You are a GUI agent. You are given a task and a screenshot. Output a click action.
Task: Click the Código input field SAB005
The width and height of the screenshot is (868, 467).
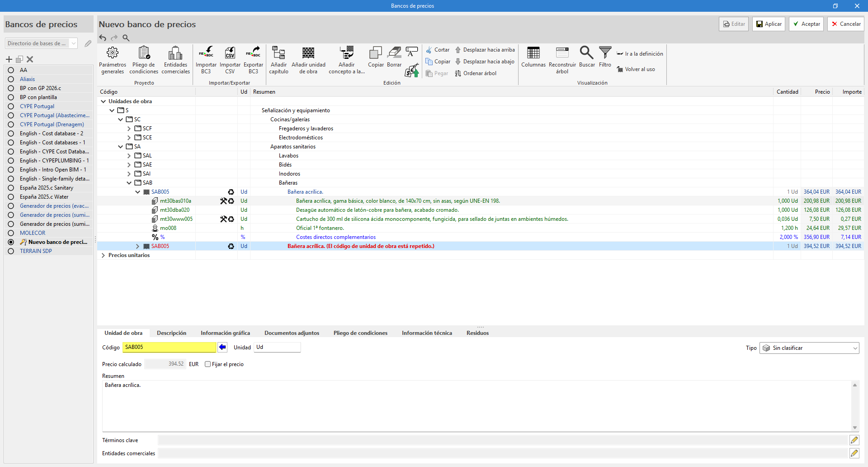click(169, 347)
